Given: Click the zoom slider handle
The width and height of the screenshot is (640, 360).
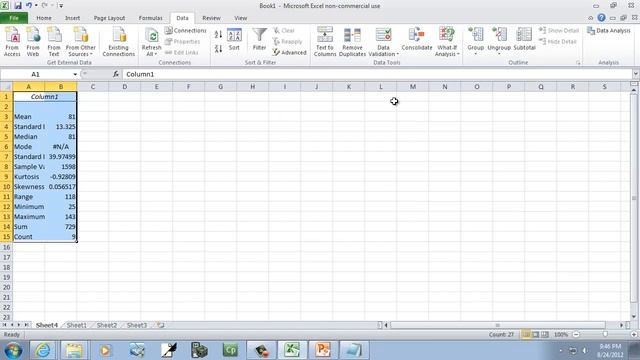Looking at the screenshot, I should (605, 335).
